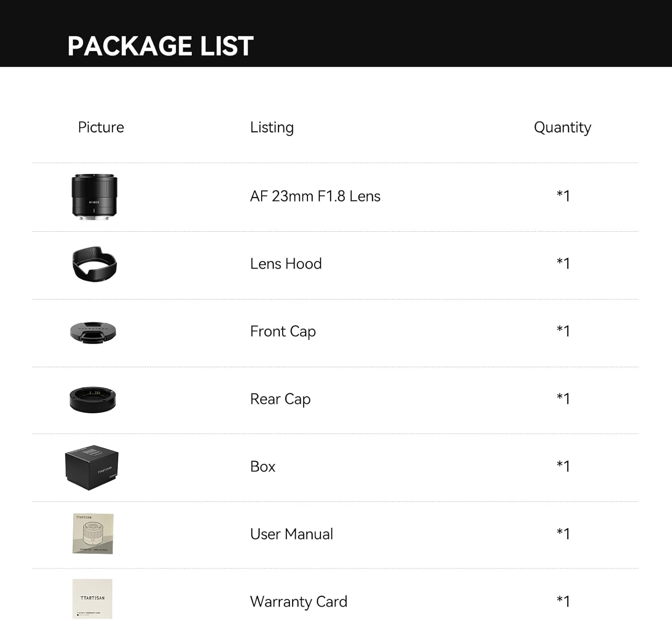Click the Picture column header
672x620 pixels.
pos(101,127)
